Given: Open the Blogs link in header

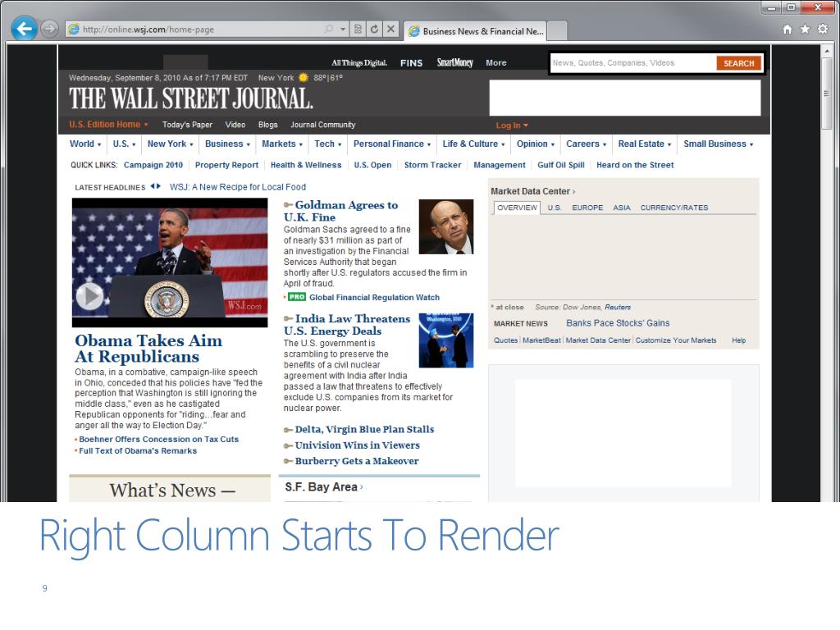Looking at the screenshot, I should pos(268,125).
